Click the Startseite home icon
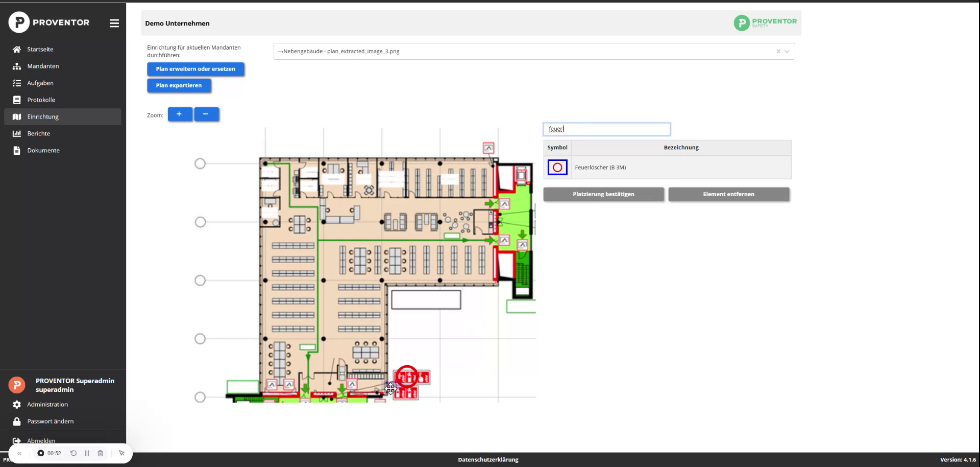Viewport: 980px width, 467px height. [x=17, y=49]
